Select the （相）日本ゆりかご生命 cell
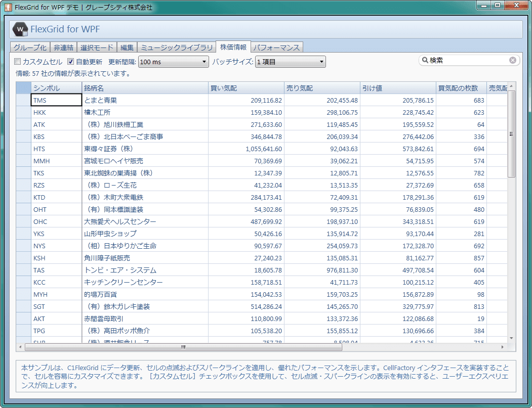 [145, 246]
